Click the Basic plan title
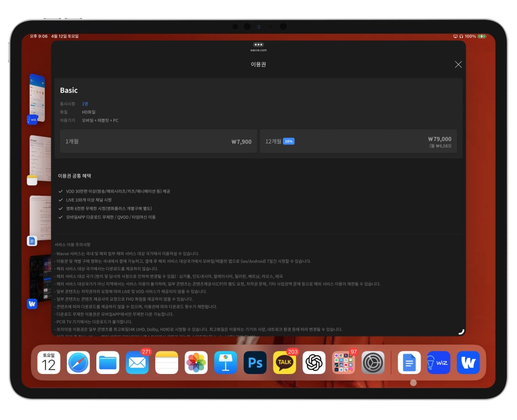Viewport: 517px width, 420px height. point(69,90)
